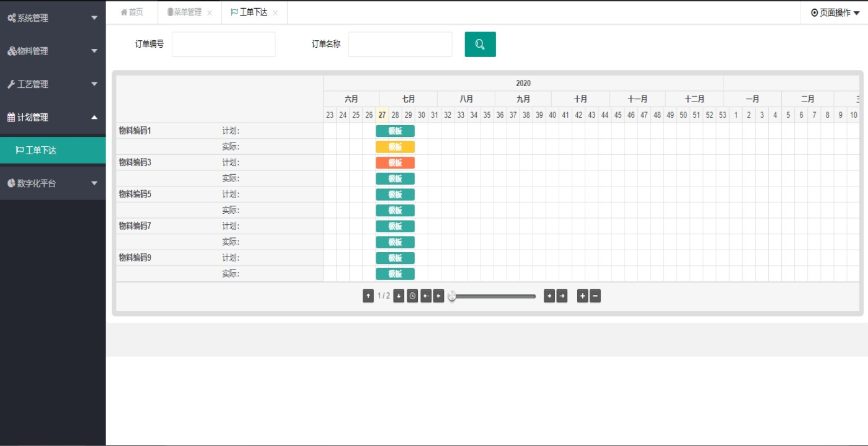Click the 2020 year header

coord(523,83)
